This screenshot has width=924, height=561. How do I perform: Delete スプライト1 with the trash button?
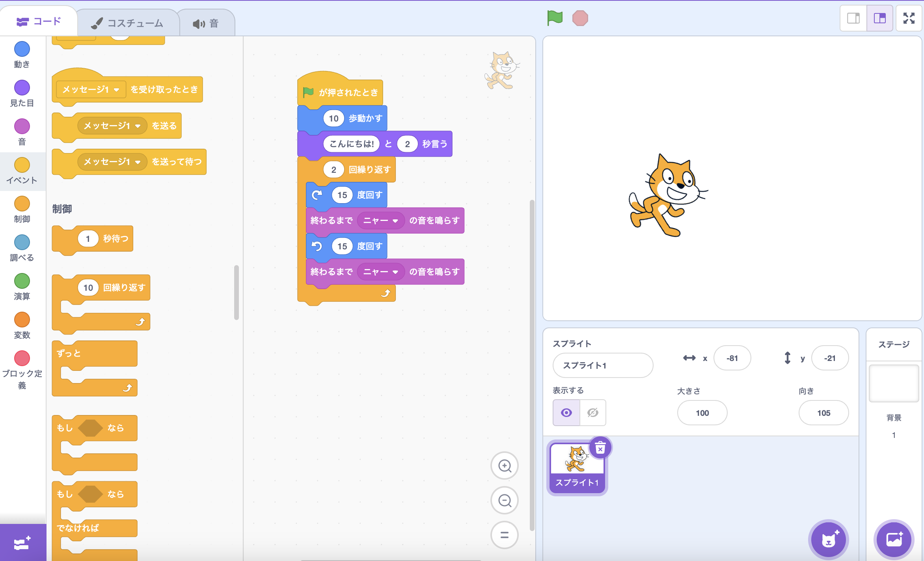click(x=600, y=447)
